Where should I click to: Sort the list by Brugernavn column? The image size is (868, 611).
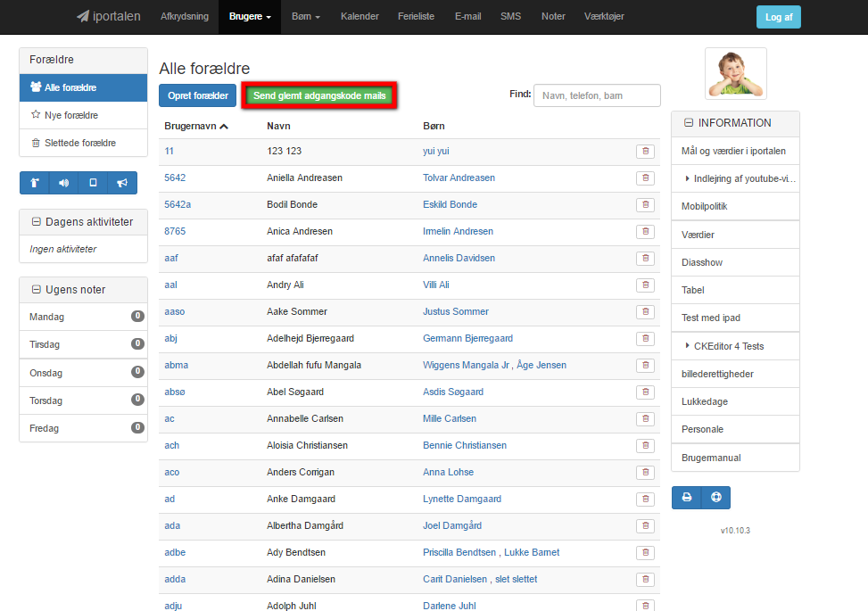point(196,126)
